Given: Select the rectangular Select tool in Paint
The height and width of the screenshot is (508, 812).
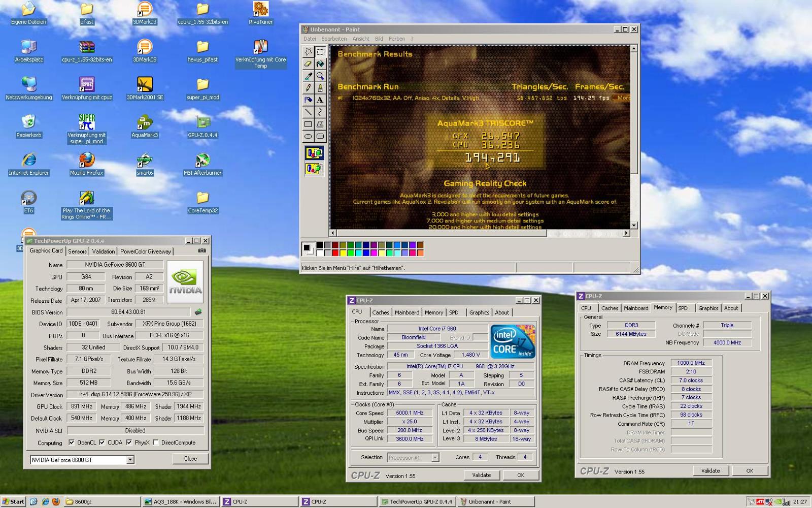Looking at the screenshot, I should (x=320, y=52).
